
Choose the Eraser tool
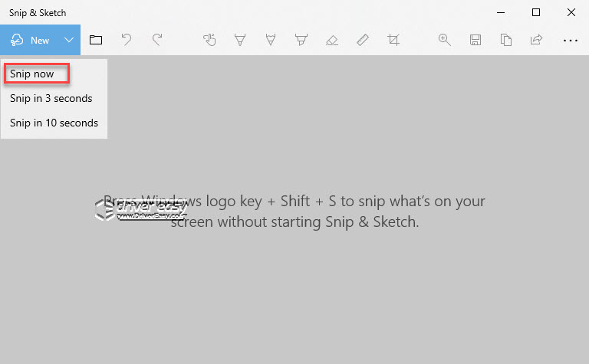(x=332, y=40)
